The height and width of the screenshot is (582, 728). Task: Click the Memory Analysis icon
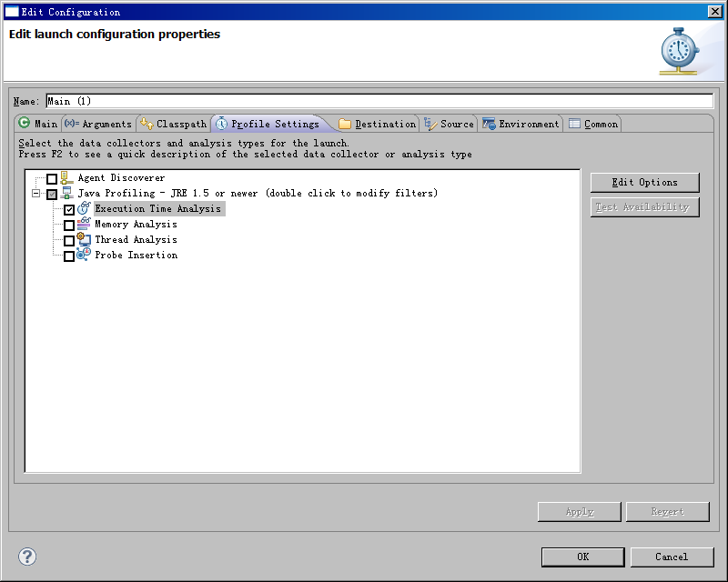[x=84, y=224]
